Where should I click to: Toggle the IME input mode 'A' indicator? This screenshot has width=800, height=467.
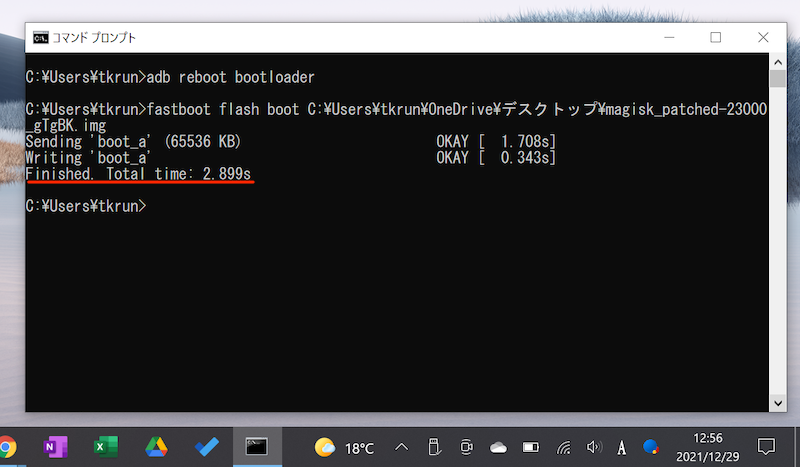pyautogui.click(x=622, y=446)
